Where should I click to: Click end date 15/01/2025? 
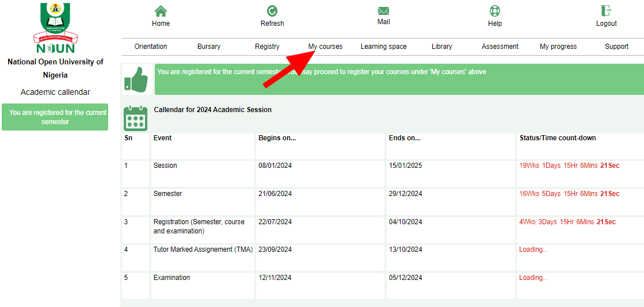pos(405,166)
